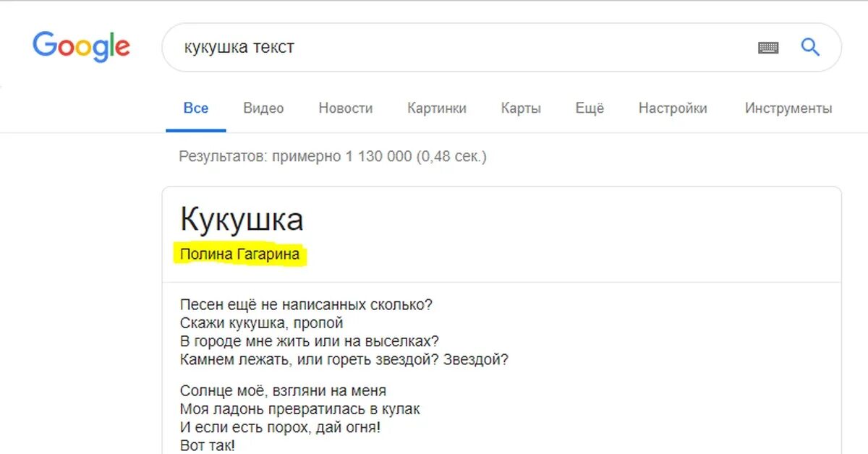Open the on-screen keyboard icon
The image size is (868, 454).
(x=768, y=48)
